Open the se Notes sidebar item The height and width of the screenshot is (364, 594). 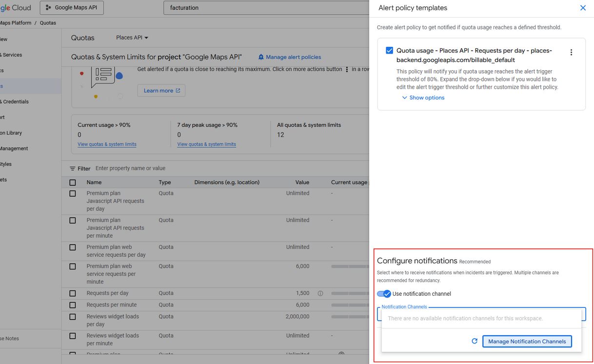[10, 339]
